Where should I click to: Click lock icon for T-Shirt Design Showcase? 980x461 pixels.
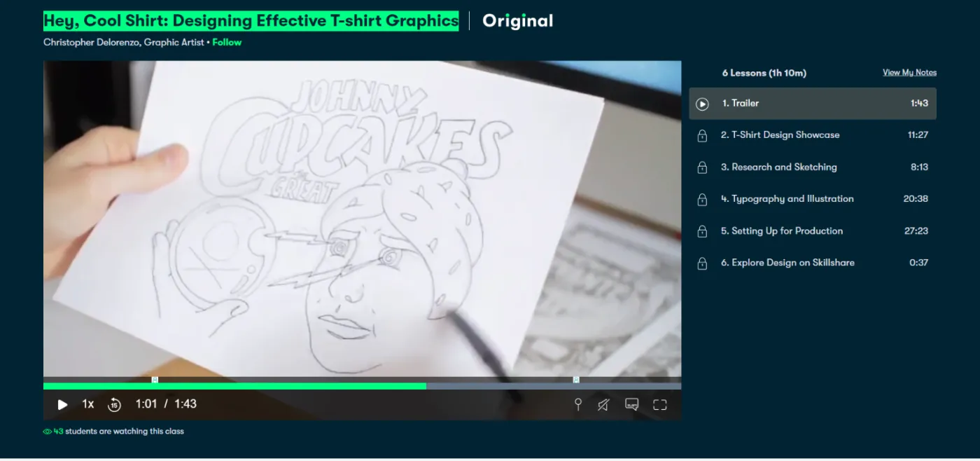click(702, 136)
